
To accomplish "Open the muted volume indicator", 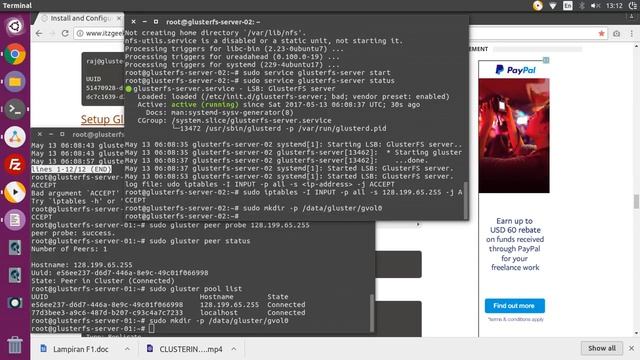I will click(x=596, y=5).
